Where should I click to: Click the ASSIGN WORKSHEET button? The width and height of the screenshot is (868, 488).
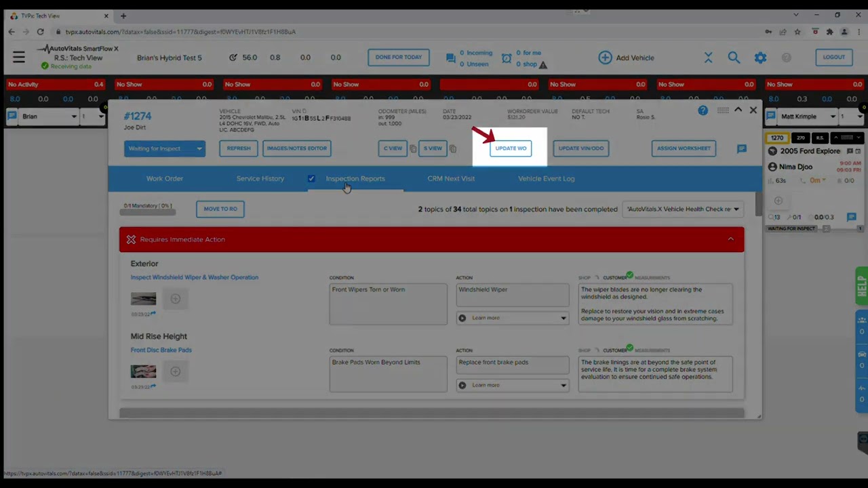(684, 148)
